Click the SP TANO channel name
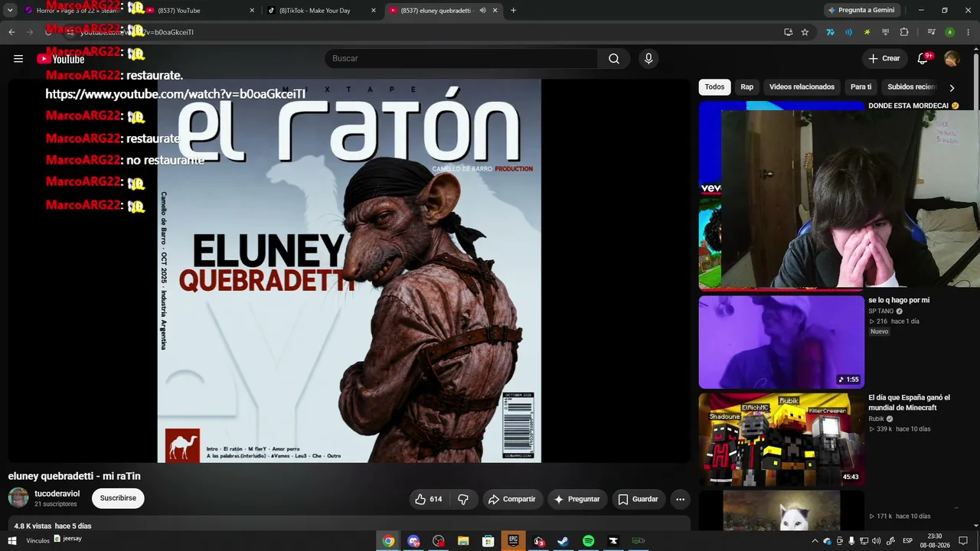Image resolution: width=980 pixels, height=551 pixels. 881,311
